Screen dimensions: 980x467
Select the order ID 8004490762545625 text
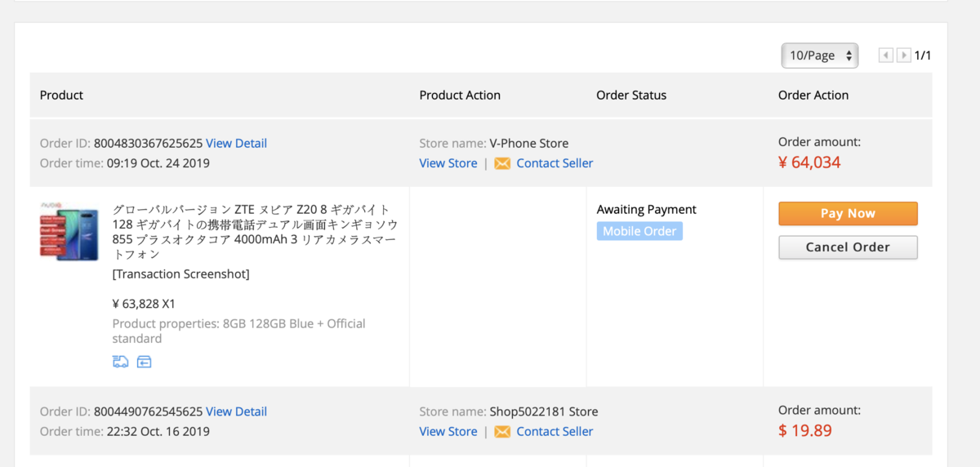(x=148, y=411)
